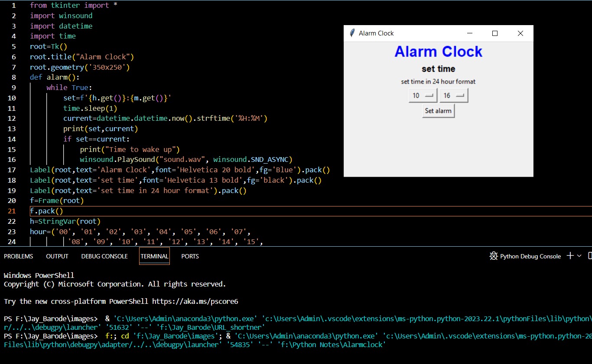This screenshot has height=364, width=592.
Task: Select the TERMINAL tab
Action: tap(154, 256)
